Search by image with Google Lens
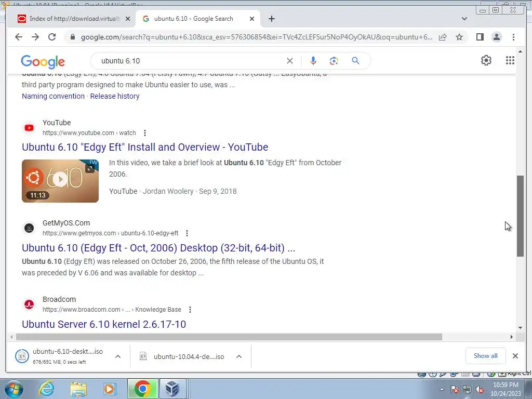 (x=334, y=61)
